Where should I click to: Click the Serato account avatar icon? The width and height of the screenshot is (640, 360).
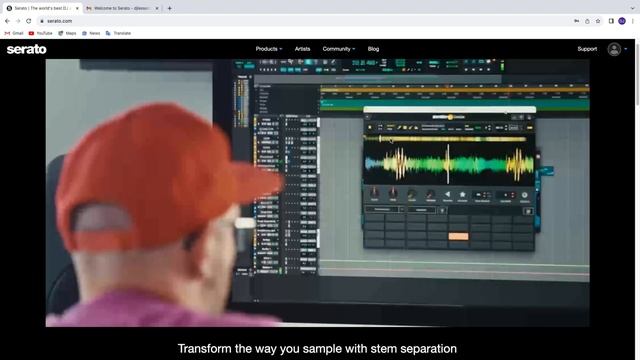tap(614, 49)
